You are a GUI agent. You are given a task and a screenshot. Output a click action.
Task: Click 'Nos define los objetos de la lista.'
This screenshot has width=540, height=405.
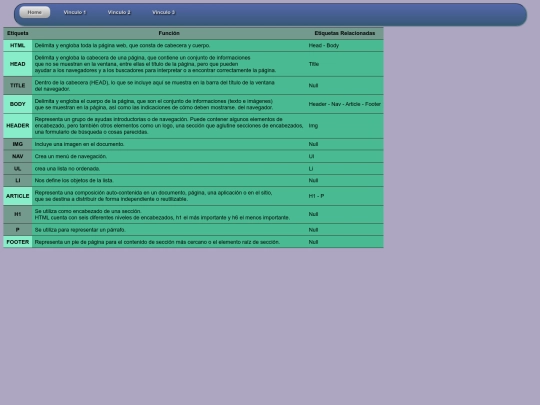(74, 180)
